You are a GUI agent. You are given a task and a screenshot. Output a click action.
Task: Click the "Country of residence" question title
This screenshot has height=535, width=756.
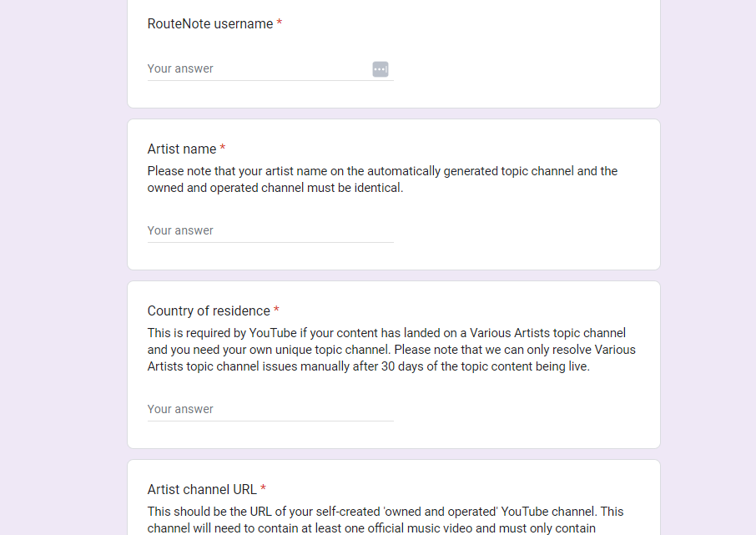pyautogui.click(x=209, y=311)
